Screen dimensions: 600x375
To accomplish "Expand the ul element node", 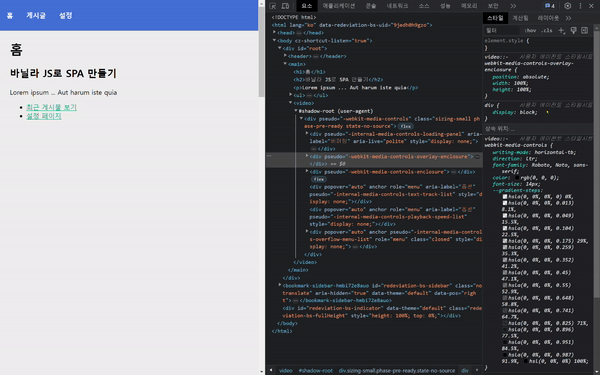I will [x=290, y=95].
